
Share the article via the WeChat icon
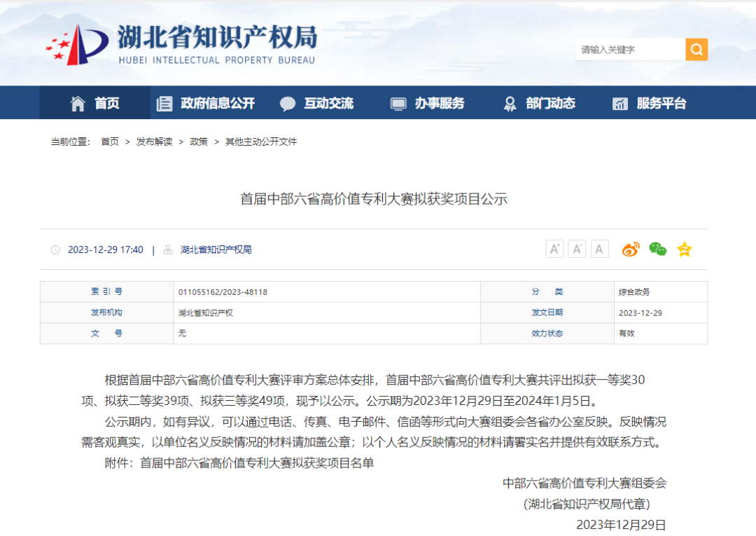657,249
